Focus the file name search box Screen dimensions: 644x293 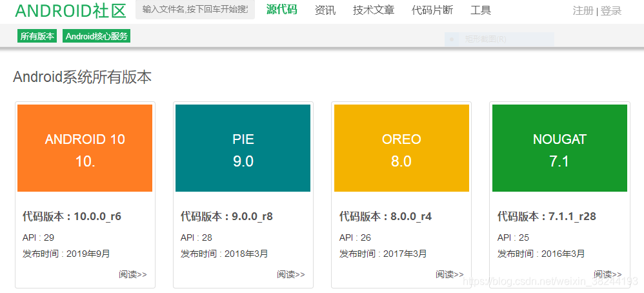195,10
